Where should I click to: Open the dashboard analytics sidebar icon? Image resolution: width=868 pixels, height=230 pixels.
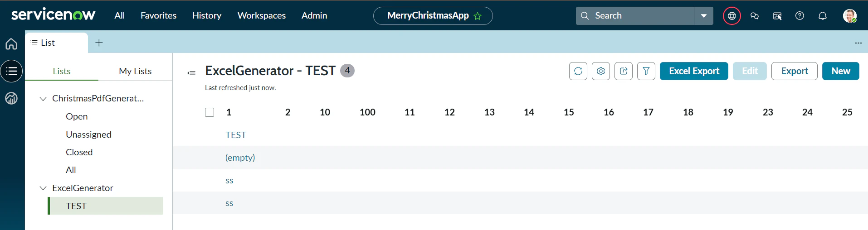(11, 98)
